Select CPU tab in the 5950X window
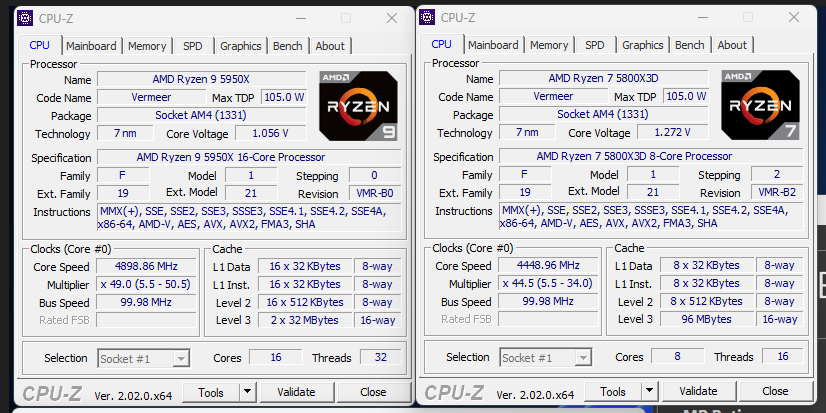Screen dimensions: 826x413 40,45
